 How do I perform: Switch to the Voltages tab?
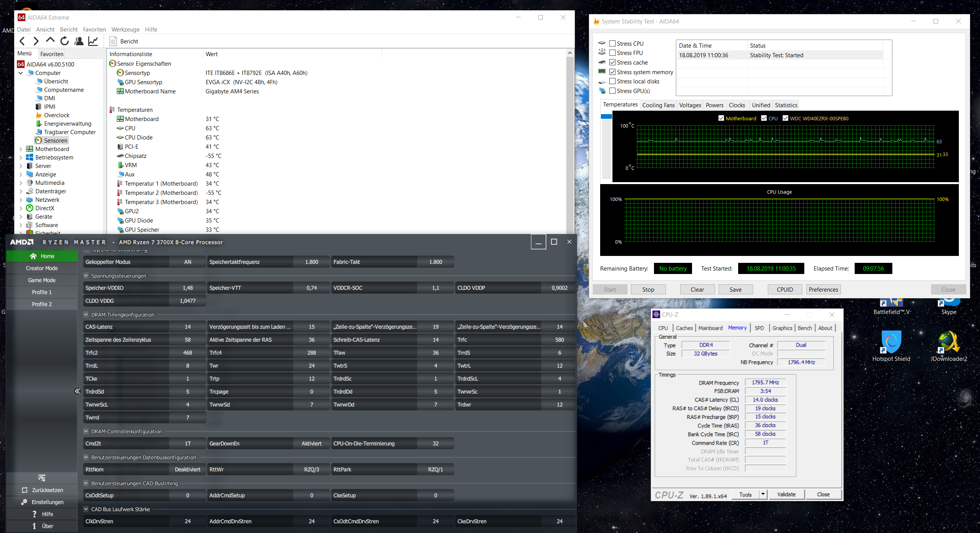click(x=690, y=105)
